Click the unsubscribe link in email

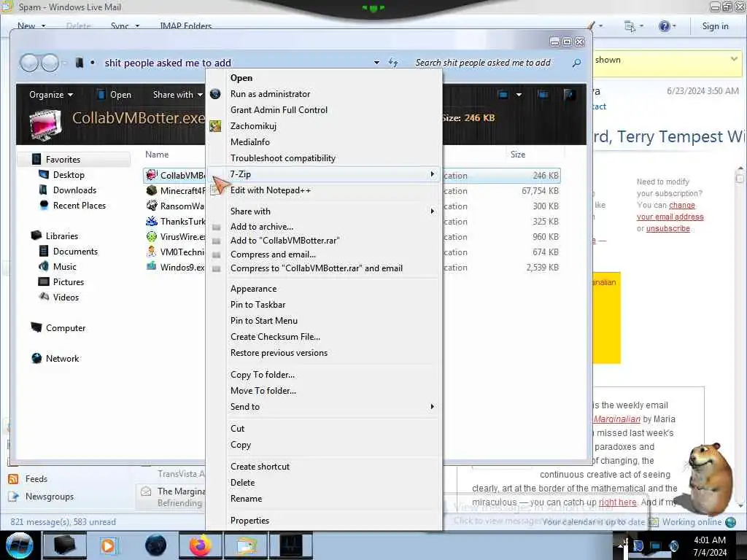tap(668, 228)
